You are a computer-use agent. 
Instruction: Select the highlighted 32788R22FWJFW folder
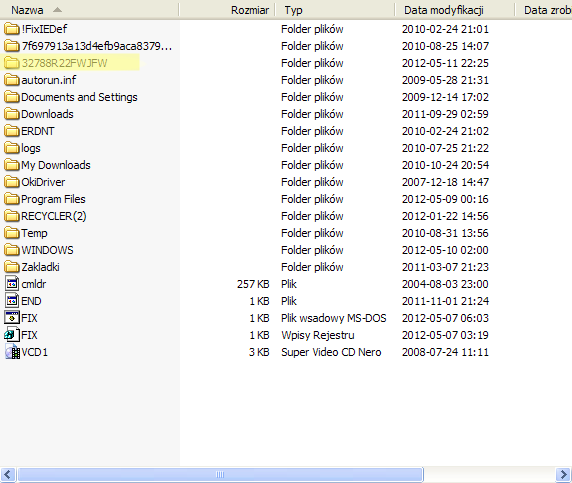coord(70,63)
